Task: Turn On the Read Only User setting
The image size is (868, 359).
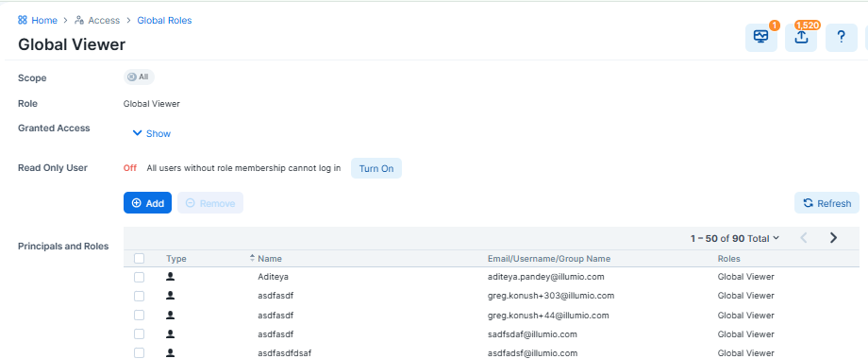Action: click(376, 168)
